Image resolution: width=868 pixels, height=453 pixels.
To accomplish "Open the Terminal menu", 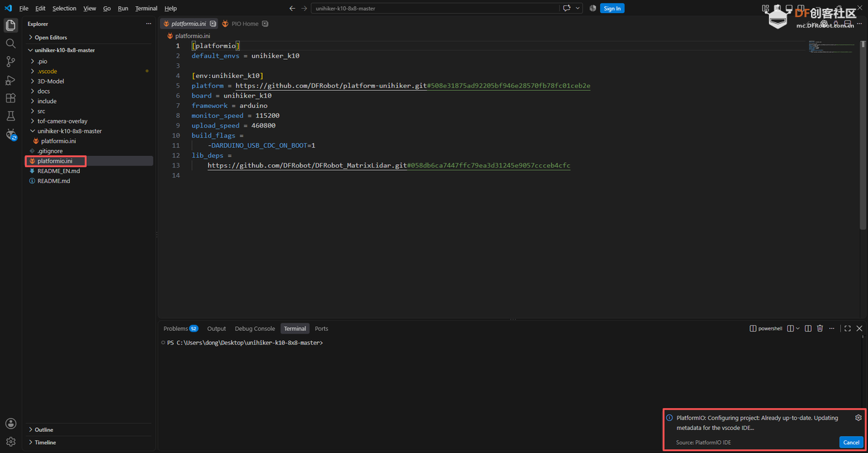I will pos(146,8).
